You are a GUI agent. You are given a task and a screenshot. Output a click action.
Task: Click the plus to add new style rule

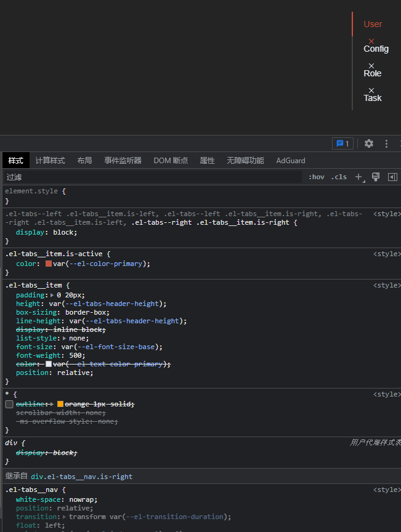tap(358, 177)
